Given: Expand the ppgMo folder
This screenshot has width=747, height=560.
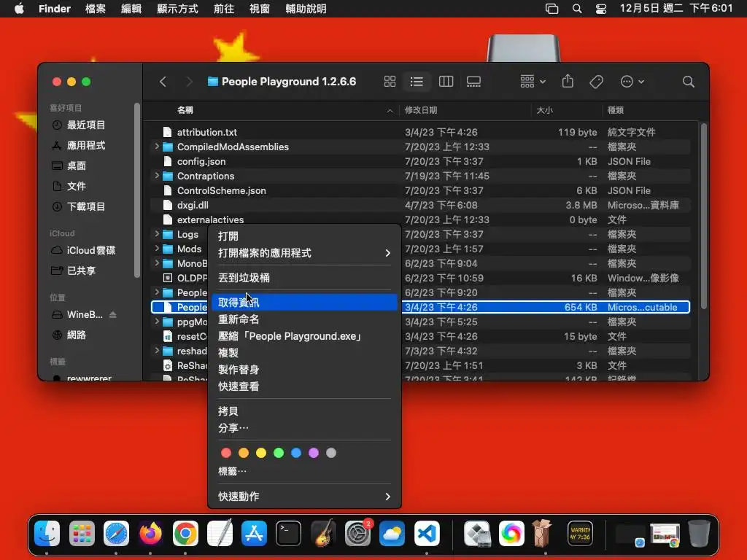Looking at the screenshot, I should pyautogui.click(x=157, y=322).
